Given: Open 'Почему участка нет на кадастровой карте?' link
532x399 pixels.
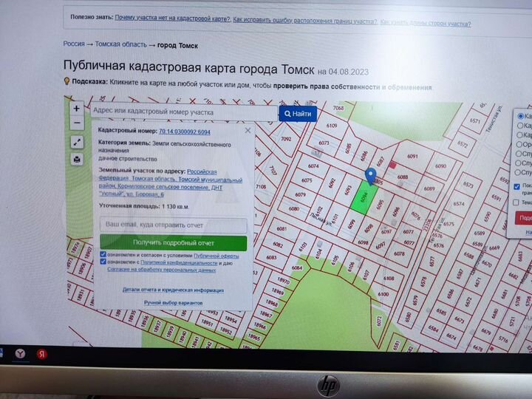Looking at the screenshot, I should click(173, 18).
